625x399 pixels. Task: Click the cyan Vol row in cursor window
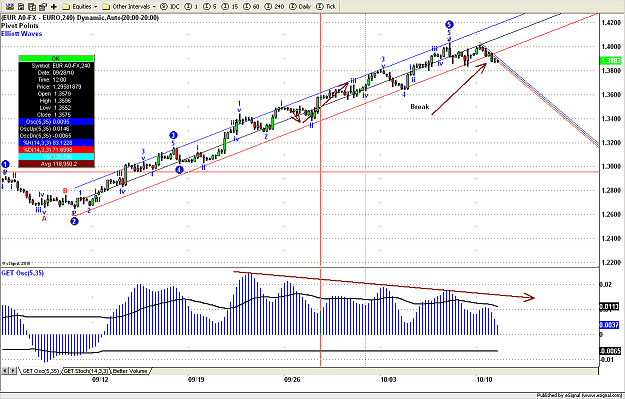56,157
